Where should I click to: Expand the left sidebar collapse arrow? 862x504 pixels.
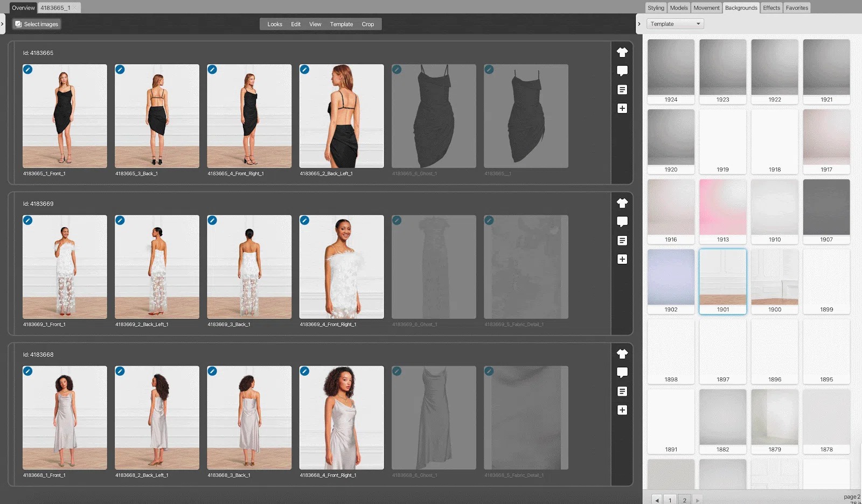[3, 24]
